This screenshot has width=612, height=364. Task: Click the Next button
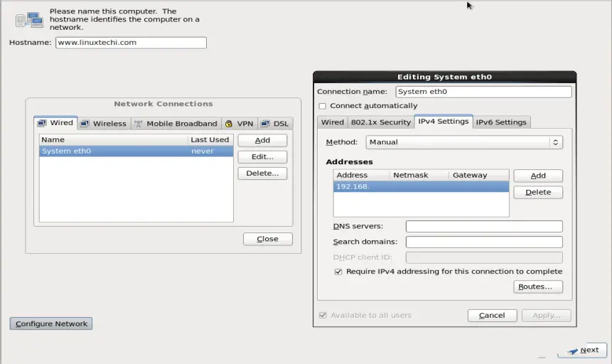point(583,350)
